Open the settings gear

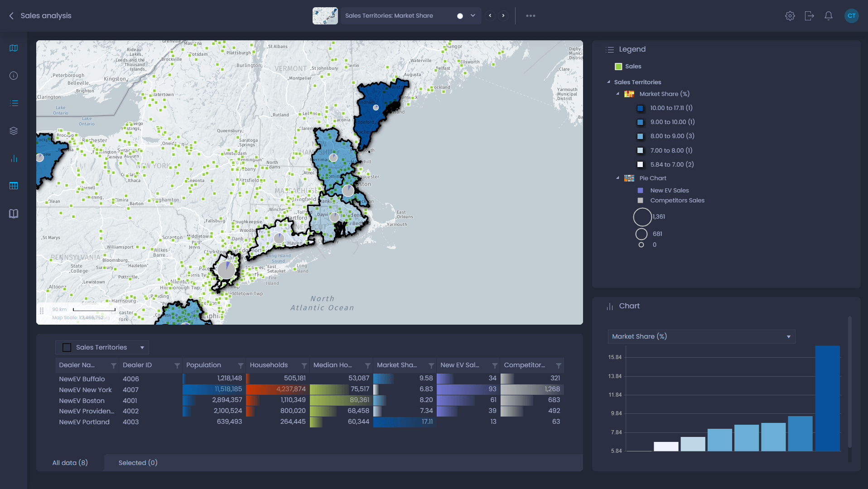click(790, 16)
